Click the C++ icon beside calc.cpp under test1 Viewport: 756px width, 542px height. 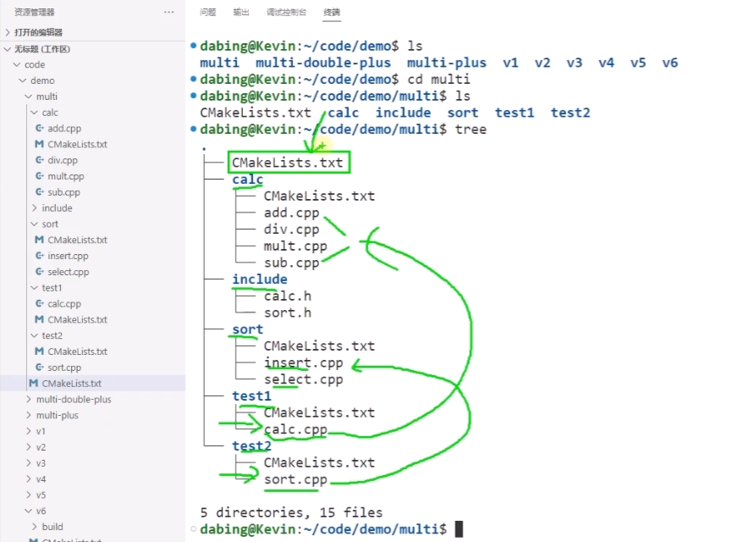click(40, 303)
